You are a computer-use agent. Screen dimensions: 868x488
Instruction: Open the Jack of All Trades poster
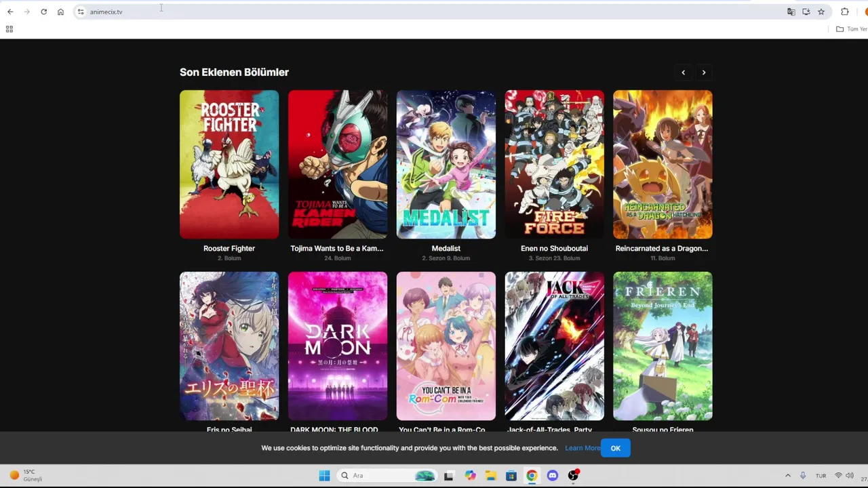(554, 346)
